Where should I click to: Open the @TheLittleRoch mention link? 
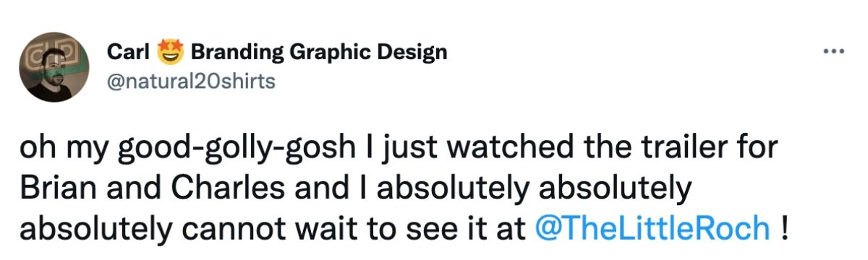pos(652,228)
